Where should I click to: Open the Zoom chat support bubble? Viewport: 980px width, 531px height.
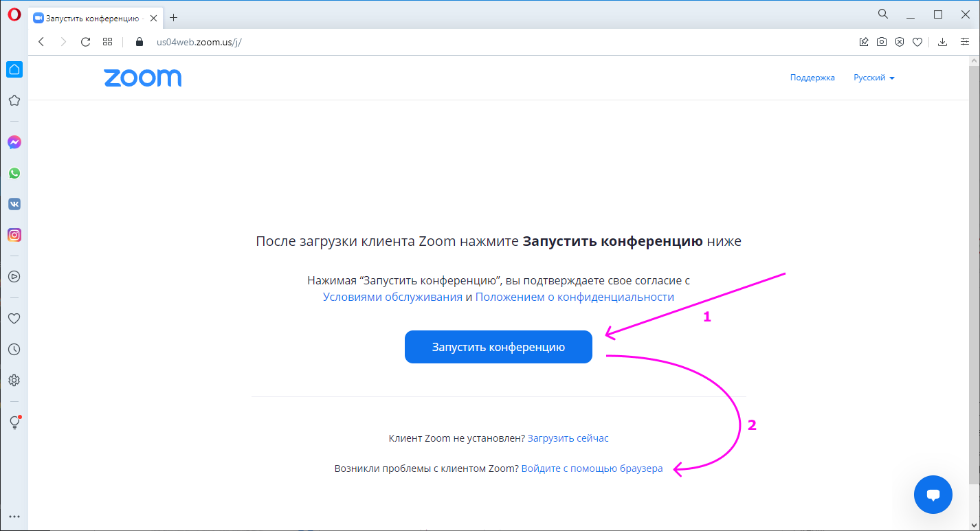pos(933,495)
